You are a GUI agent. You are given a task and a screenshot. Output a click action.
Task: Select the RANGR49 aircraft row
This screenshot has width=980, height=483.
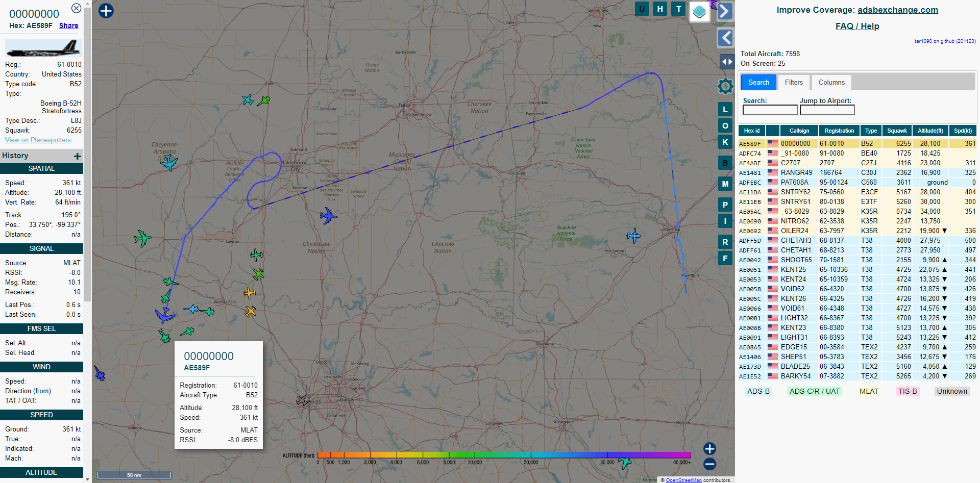tap(857, 173)
